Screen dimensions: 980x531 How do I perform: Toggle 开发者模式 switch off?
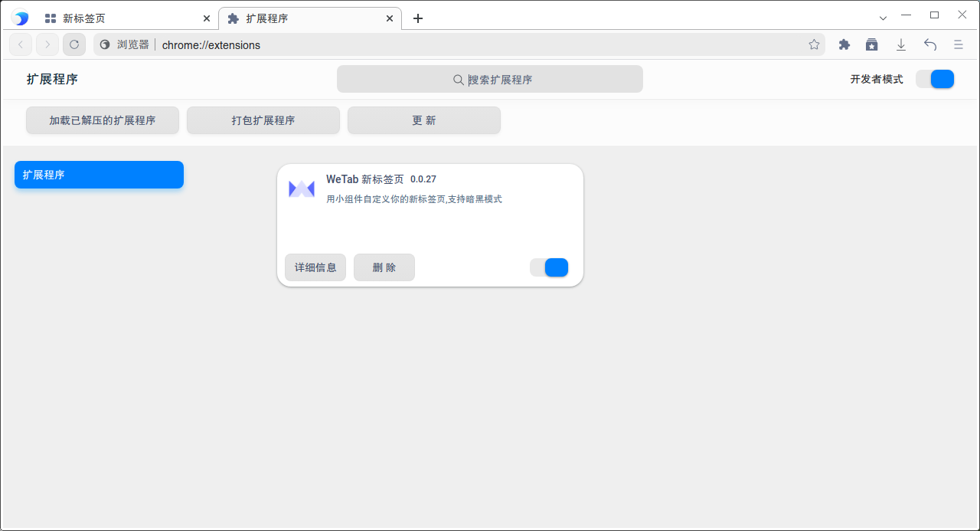[935, 78]
